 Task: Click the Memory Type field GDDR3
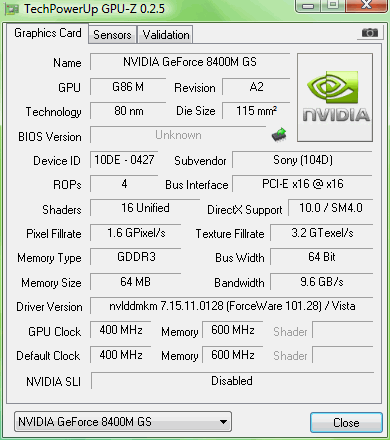(136, 257)
